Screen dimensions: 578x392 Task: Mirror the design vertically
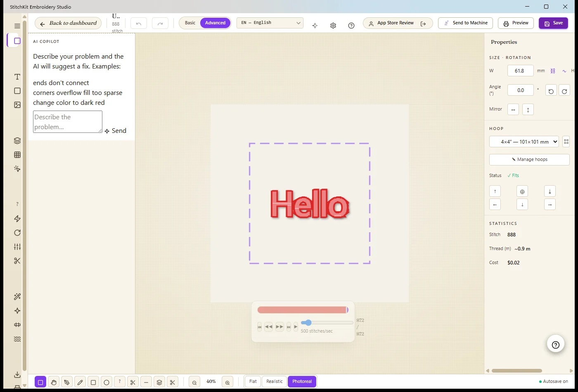528,109
